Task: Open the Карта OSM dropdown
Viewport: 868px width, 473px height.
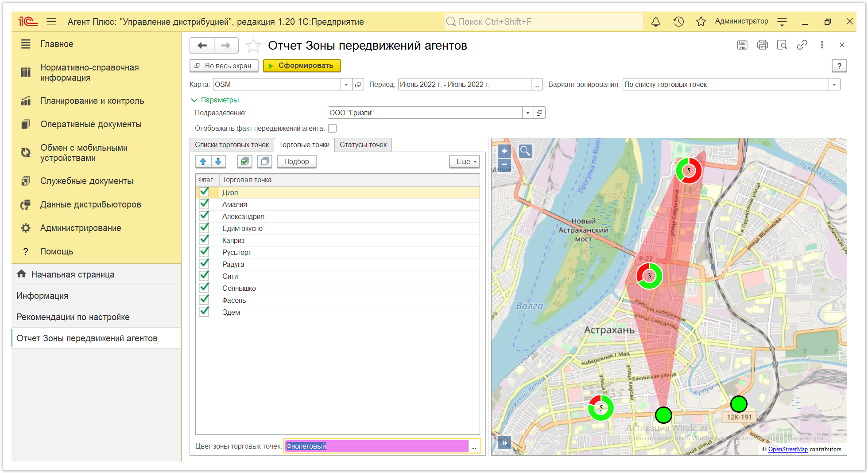Action: [x=346, y=84]
